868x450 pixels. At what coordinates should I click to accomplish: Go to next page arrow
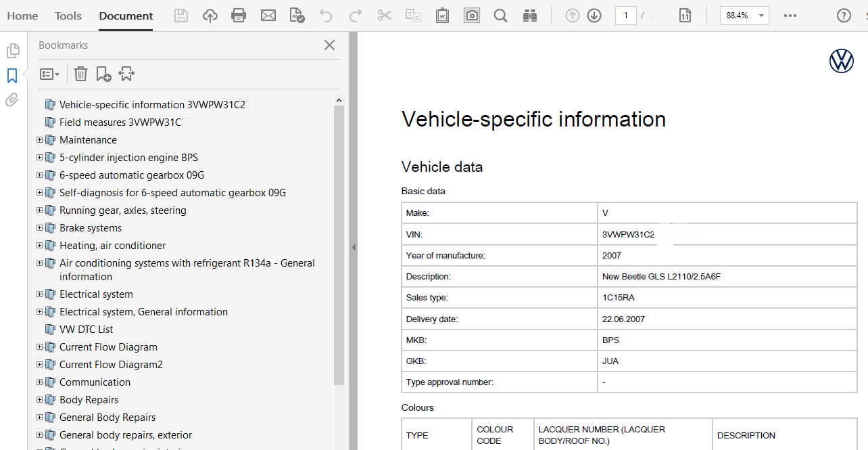594,16
